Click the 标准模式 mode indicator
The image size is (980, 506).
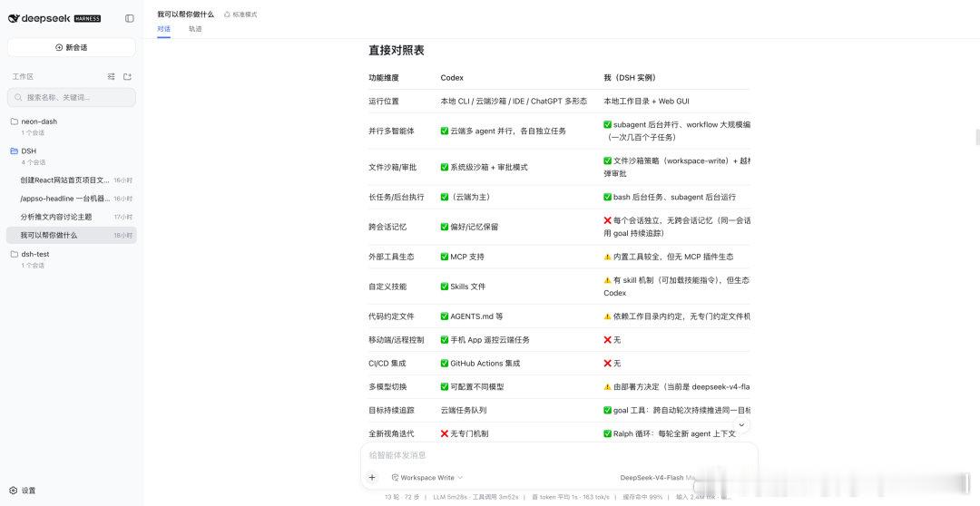point(240,15)
